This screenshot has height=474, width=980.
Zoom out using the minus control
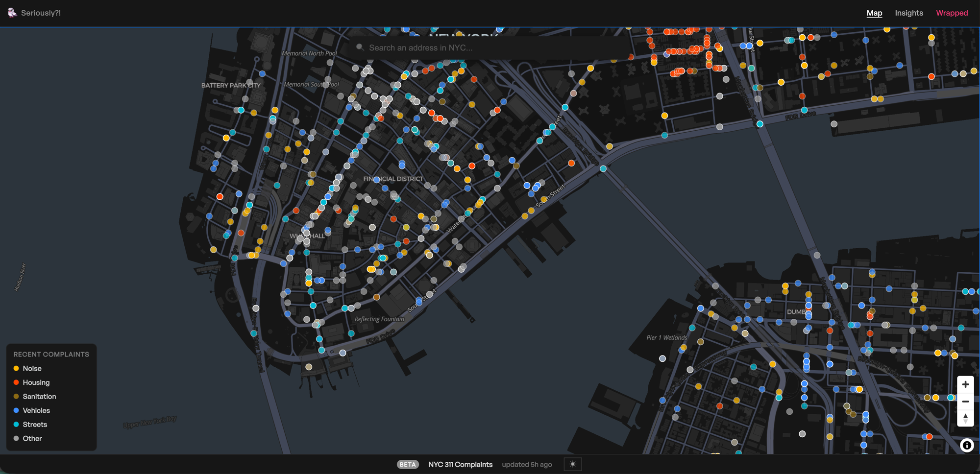point(965,401)
